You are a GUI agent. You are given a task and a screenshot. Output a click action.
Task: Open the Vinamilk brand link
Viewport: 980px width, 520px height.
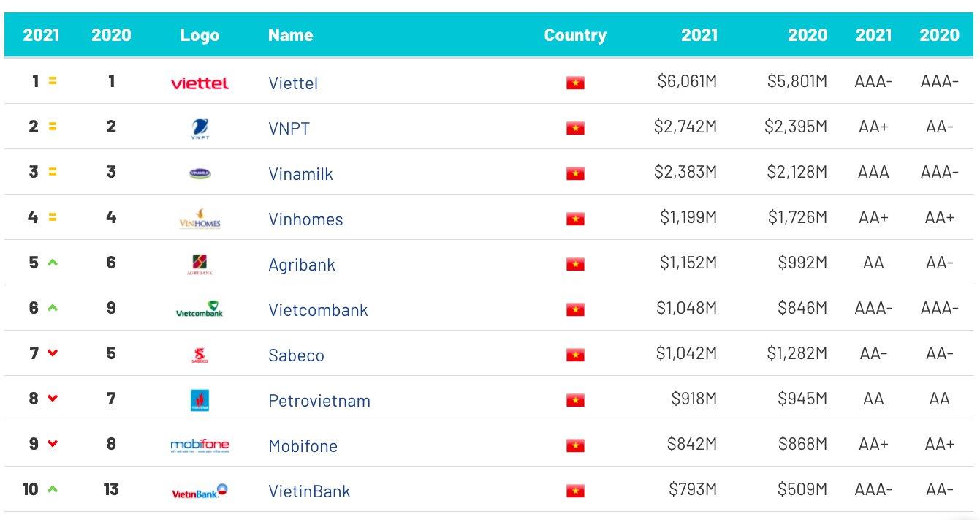[300, 174]
